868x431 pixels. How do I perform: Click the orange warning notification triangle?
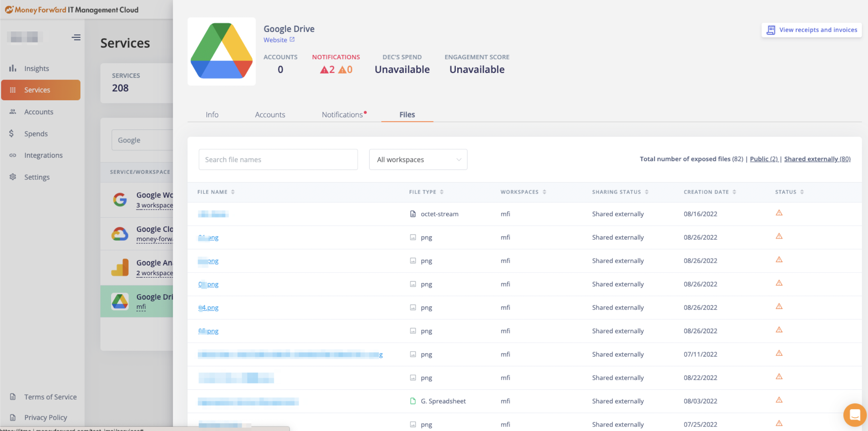coord(342,70)
